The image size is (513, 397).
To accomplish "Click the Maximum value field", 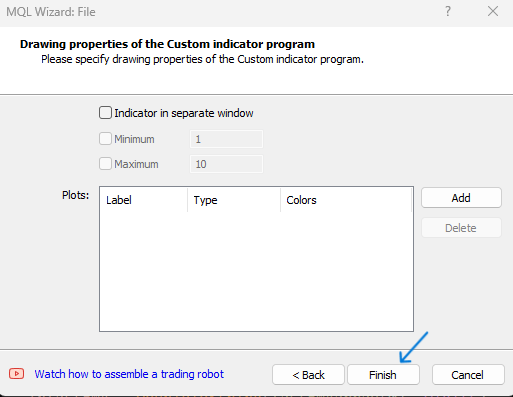I will click(x=226, y=164).
